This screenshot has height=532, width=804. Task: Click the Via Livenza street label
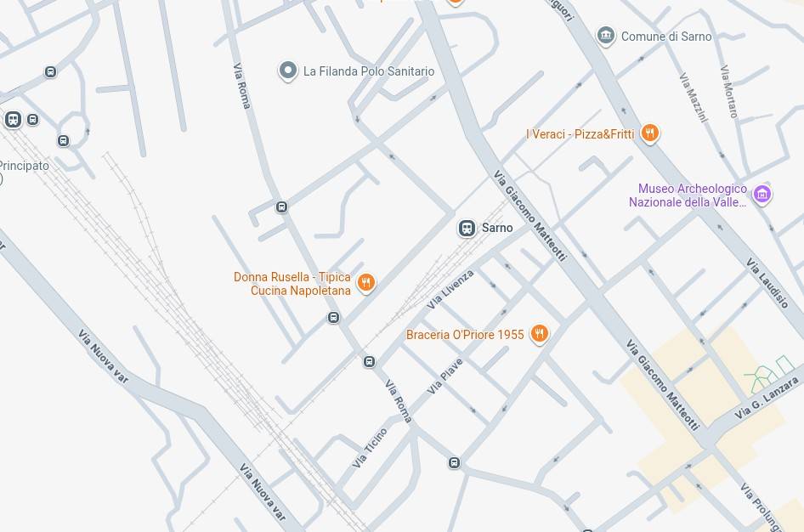(450, 290)
